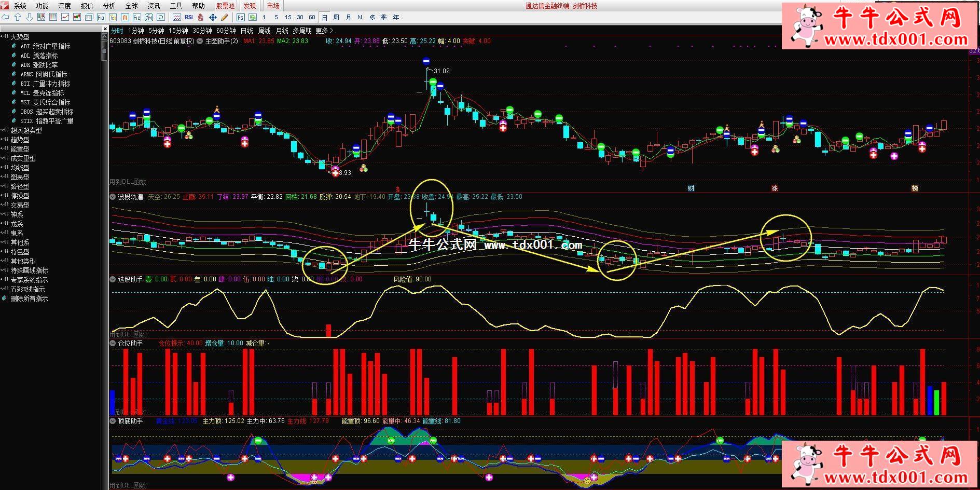
Task: Open 主图助手 indicator dropdown arrow
Action: point(200,41)
